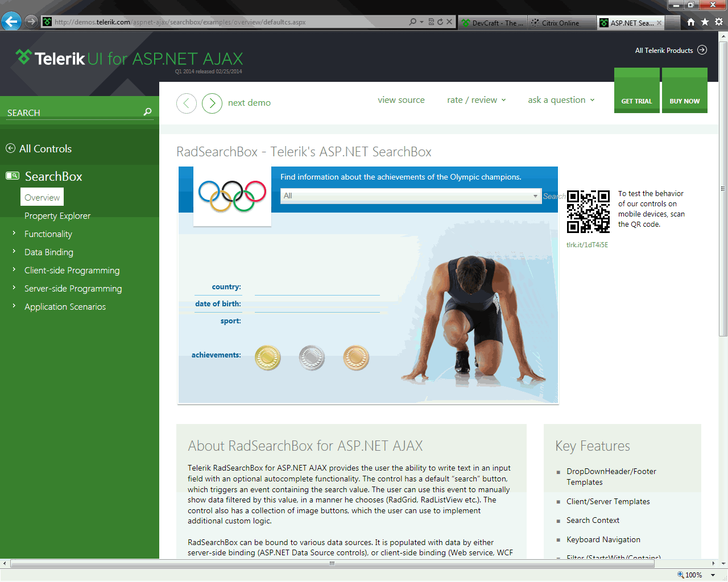Open the rate / review dropdown
Viewport: 728px width, 582px height.
476,100
